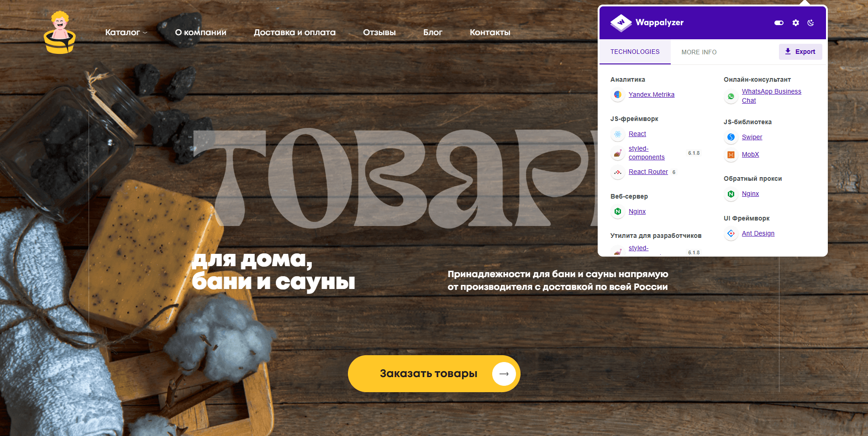This screenshot has height=436, width=868.
Task: Click the MobX library icon
Action: pos(731,154)
